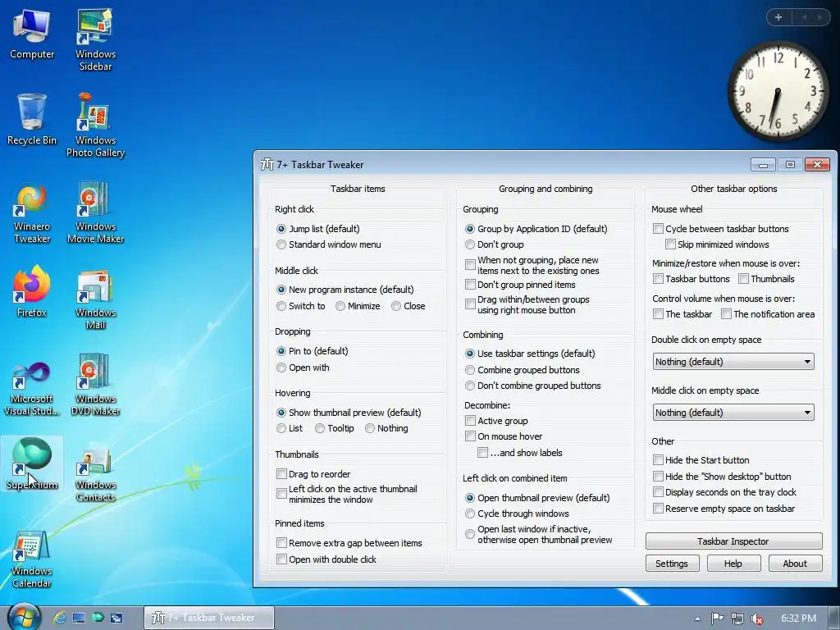Select the Winaero Tweaker desktop shortcut

(x=32, y=213)
